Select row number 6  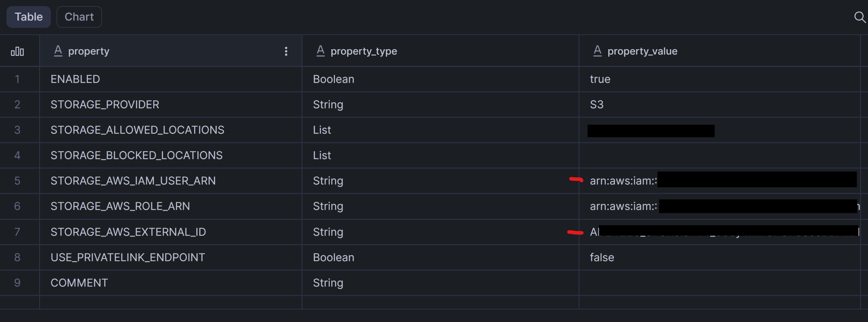17,206
